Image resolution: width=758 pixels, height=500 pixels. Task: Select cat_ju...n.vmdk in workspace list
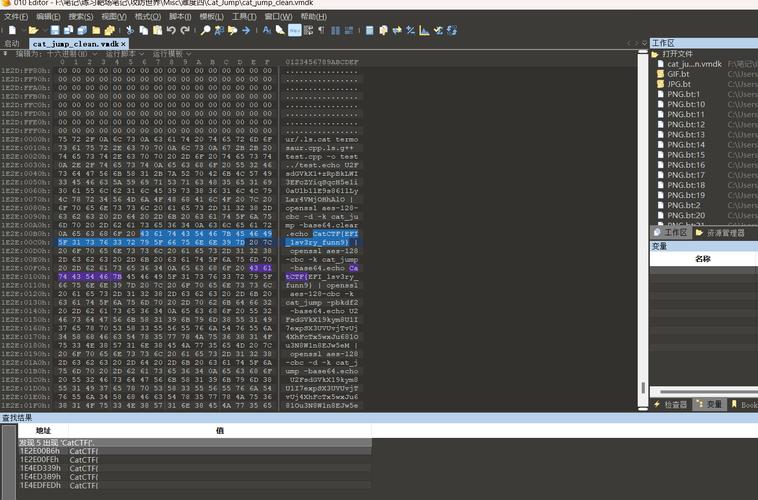694,64
